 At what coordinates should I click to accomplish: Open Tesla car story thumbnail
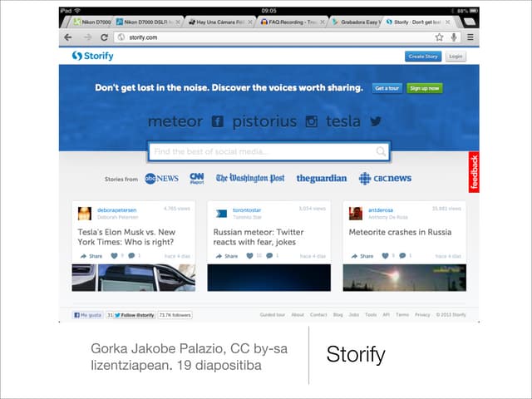(x=134, y=278)
